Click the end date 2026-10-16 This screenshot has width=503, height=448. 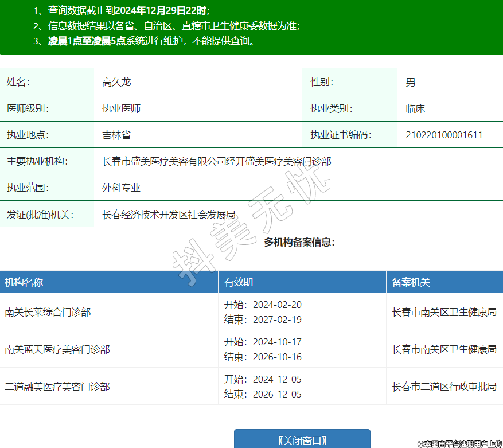(x=277, y=357)
